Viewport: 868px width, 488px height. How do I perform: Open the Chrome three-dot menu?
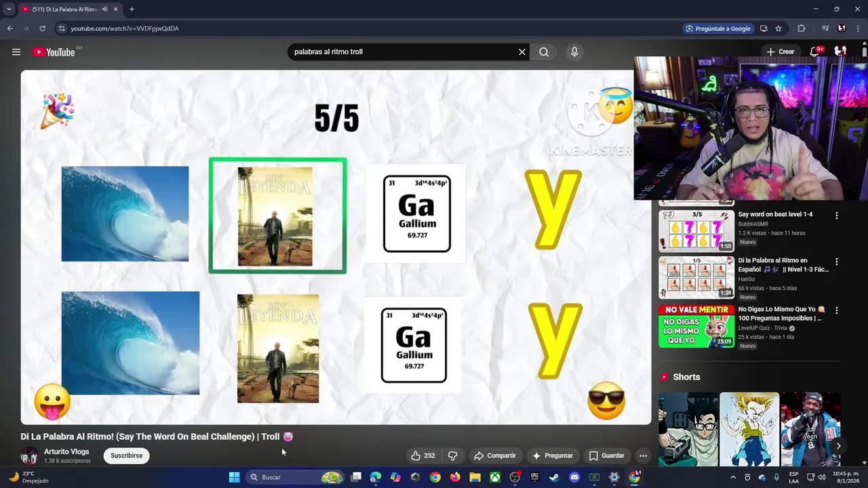(858, 28)
